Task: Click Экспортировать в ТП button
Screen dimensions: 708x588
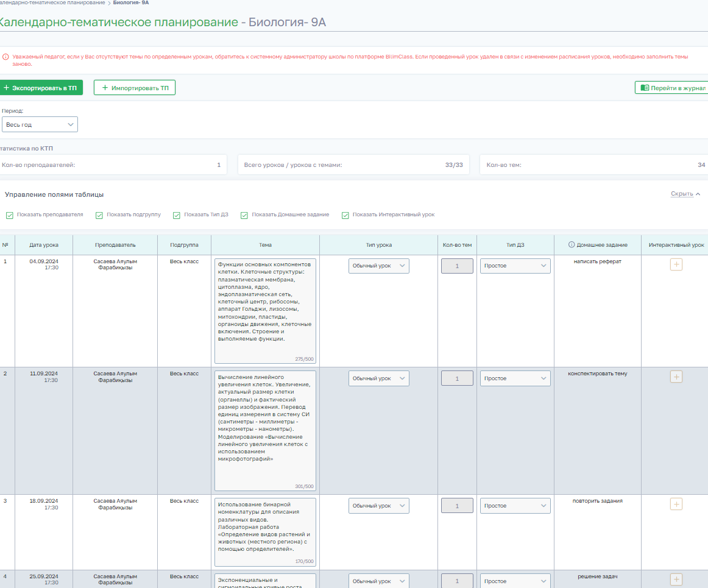Action: tap(40, 88)
